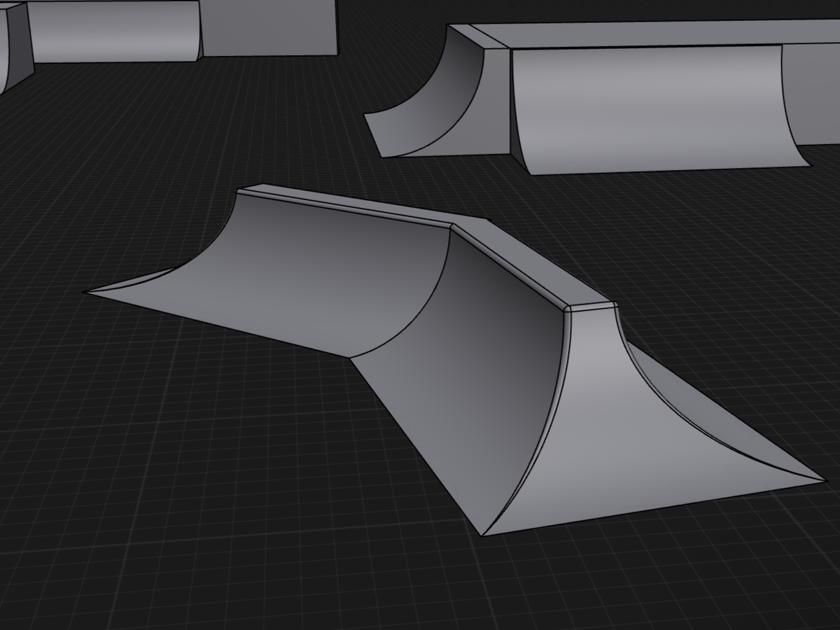Image resolution: width=840 pixels, height=630 pixels.
Task: Click the inner valley corner of center ramp
Action: tap(350, 358)
